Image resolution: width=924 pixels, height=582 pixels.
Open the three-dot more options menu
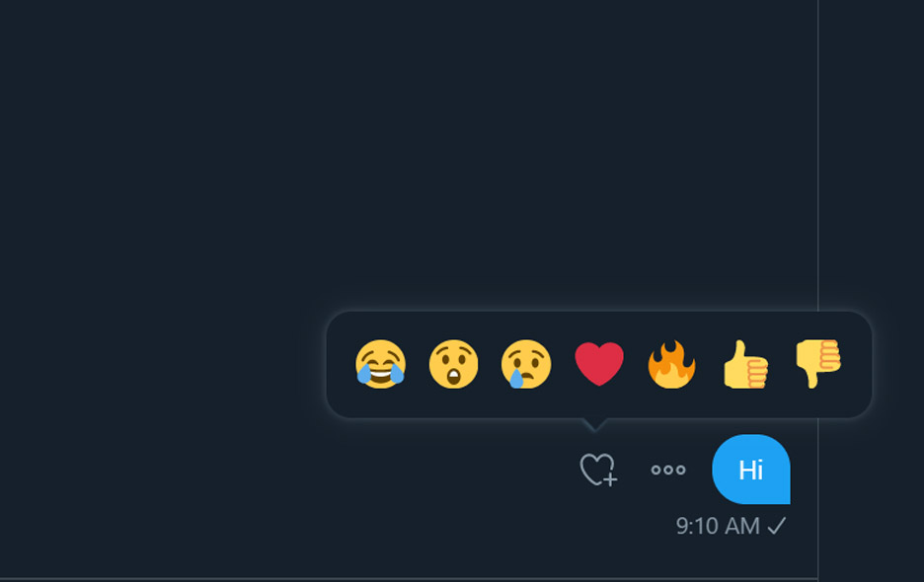point(668,471)
